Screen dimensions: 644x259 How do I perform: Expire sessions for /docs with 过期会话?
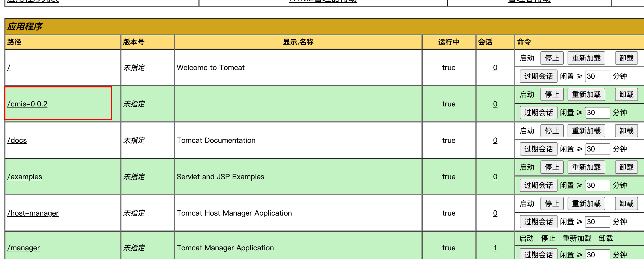539,149
